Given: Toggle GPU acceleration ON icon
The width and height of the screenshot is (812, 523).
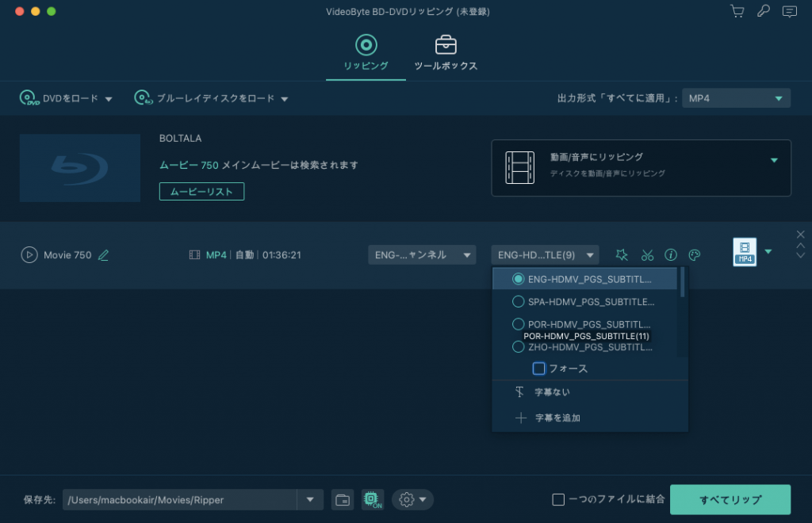Looking at the screenshot, I should [372, 499].
